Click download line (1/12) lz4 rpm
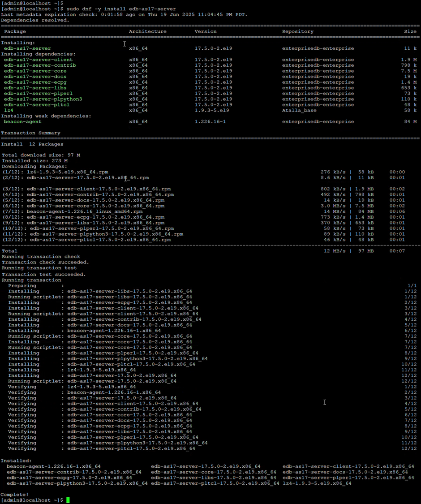This screenshot has width=421, height=504. 203,172
